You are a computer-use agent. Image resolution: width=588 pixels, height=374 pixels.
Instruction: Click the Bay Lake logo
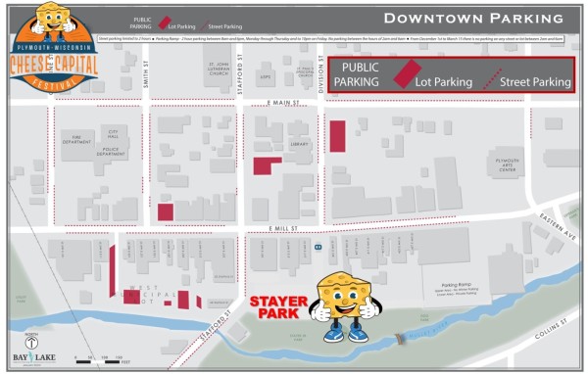pyautogui.click(x=34, y=358)
